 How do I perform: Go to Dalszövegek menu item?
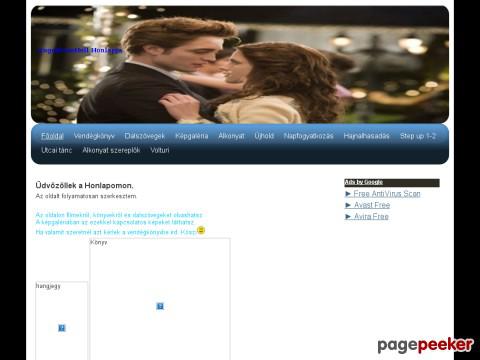[145, 136]
